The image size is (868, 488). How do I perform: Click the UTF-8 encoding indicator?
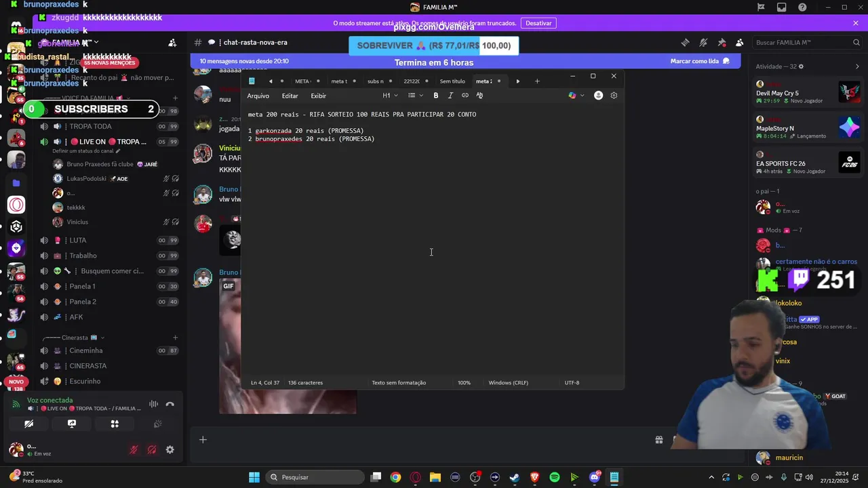pos(572,383)
